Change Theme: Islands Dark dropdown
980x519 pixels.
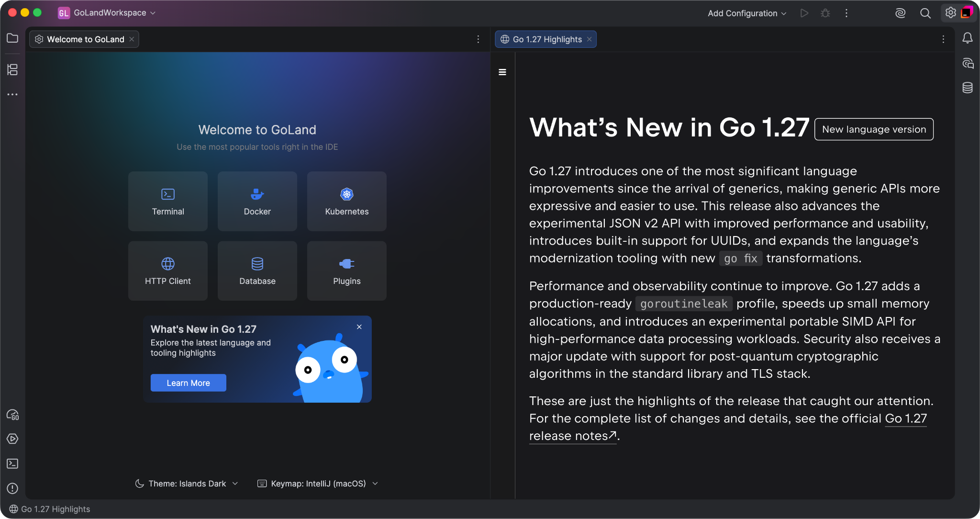tap(187, 484)
